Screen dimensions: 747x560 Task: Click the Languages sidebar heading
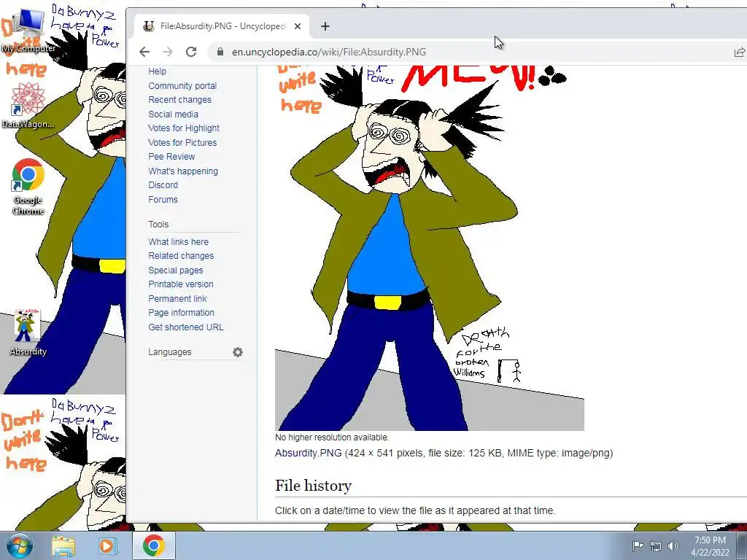pyautogui.click(x=169, y=352)
